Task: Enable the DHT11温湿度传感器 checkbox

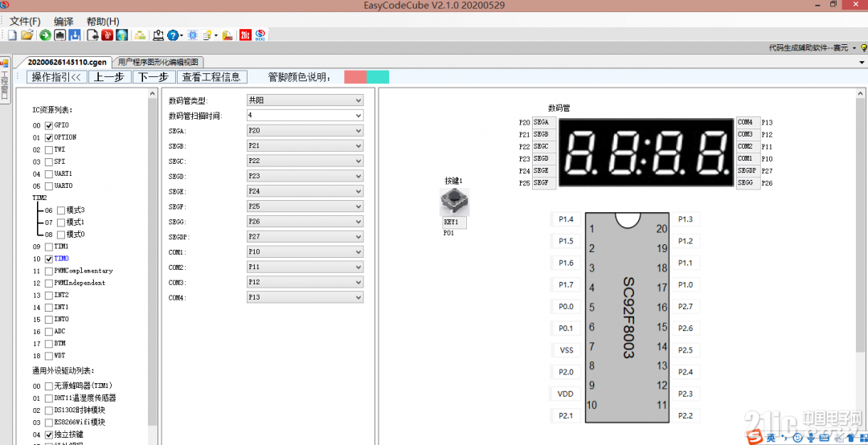Action: point(49,398)
